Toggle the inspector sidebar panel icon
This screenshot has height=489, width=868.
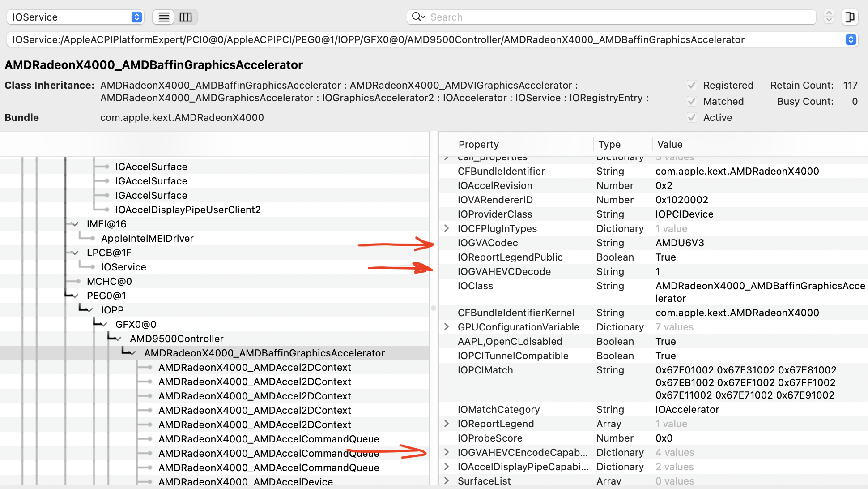coord(849,17)
